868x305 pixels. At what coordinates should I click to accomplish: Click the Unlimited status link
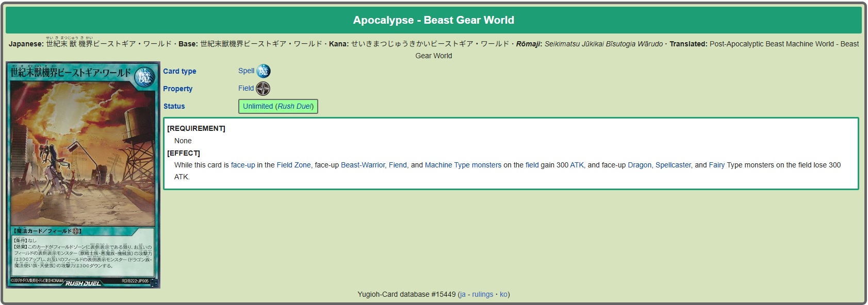[x=258, y=106]
